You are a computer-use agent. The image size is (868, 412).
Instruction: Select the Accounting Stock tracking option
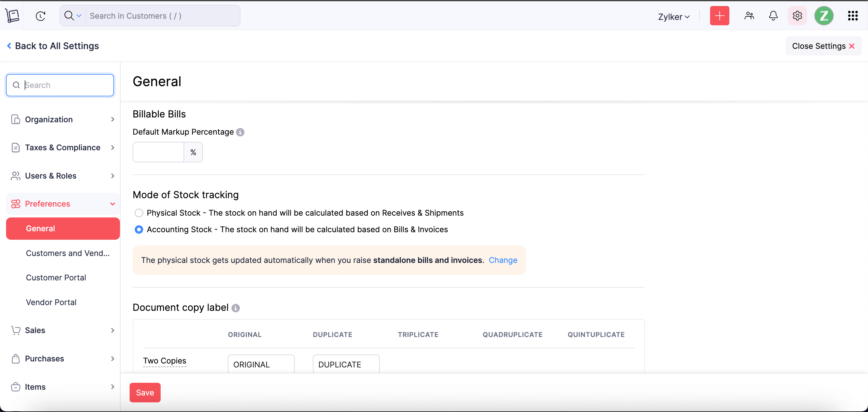[139, 229]
